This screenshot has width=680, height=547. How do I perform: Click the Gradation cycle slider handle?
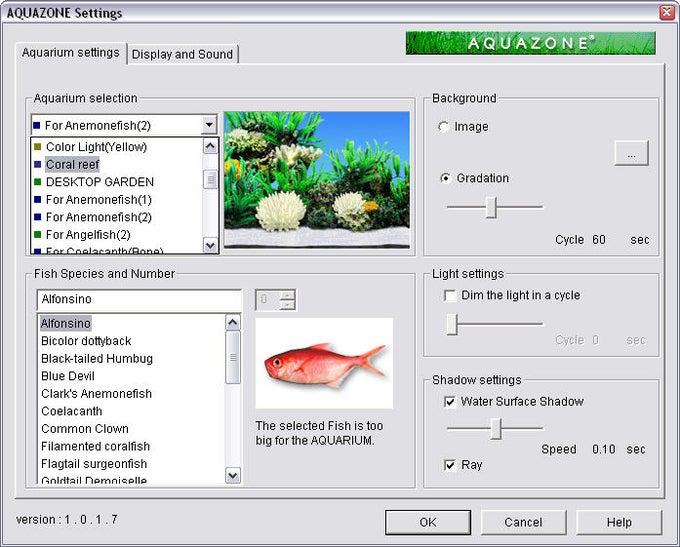point(491,207)
